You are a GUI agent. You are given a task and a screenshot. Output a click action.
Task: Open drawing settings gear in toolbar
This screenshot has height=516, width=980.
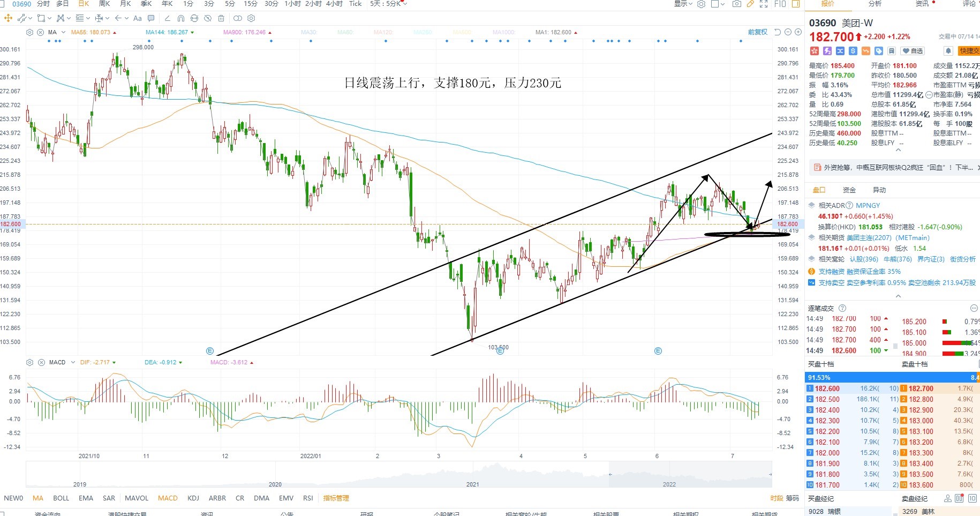251,18
